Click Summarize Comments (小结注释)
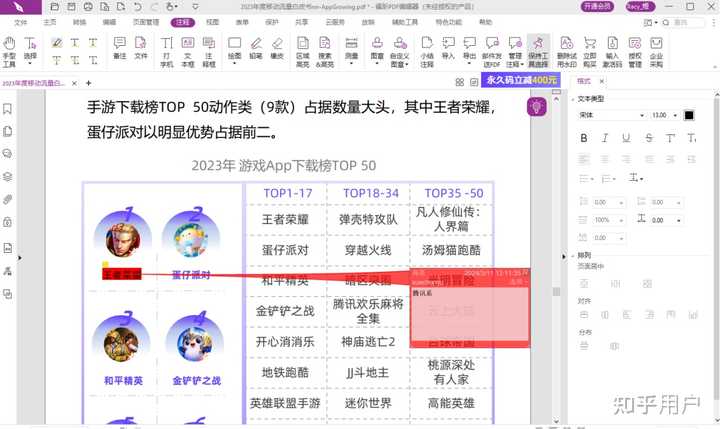This screenshot has height=429, width=720. (427, 52)
